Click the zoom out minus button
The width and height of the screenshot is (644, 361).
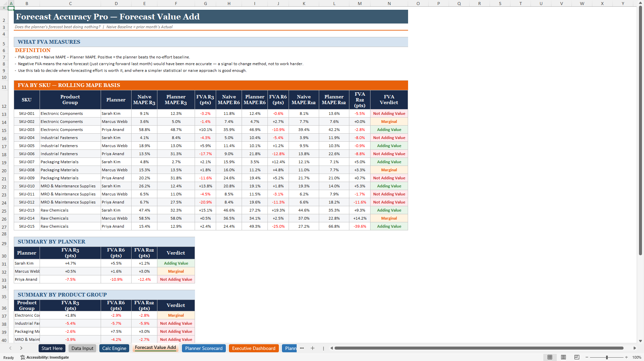tap(587, 357)
